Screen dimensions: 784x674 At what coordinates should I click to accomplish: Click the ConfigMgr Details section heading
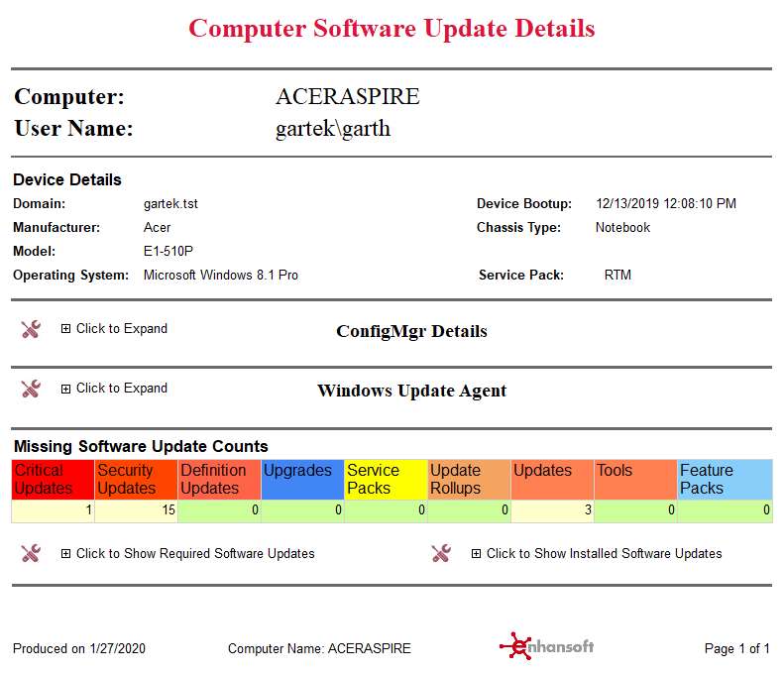point(411,331)
